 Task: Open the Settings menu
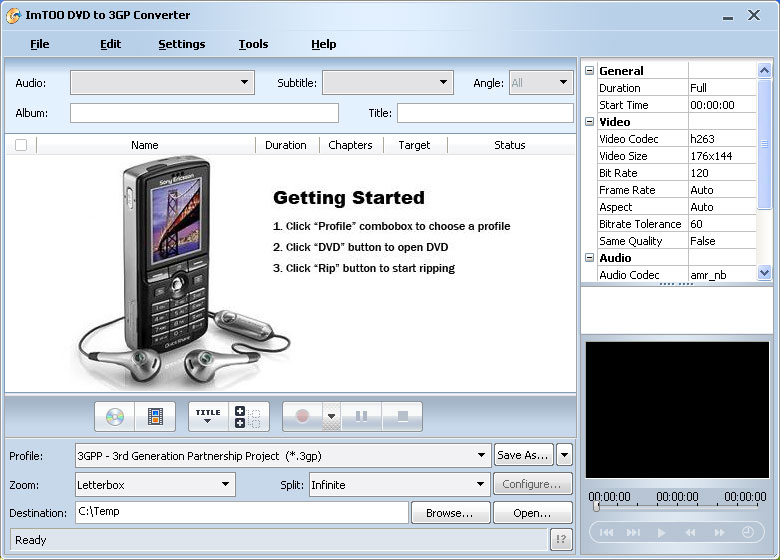181,44
